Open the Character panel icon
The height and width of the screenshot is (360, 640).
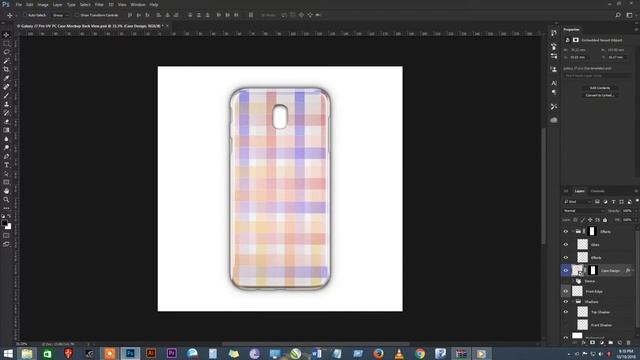553,83
